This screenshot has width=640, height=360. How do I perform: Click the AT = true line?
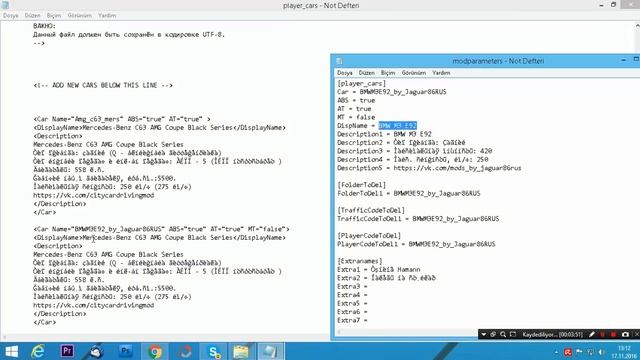(x=354, y=109)
